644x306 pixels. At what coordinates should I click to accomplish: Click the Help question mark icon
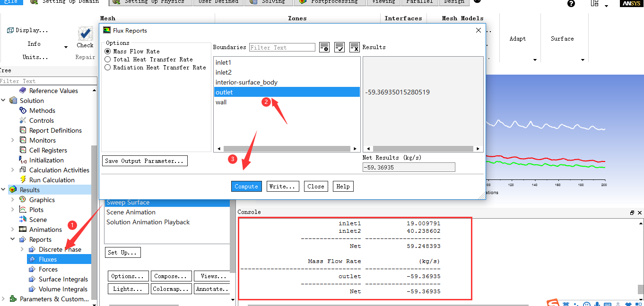[571, 4]
